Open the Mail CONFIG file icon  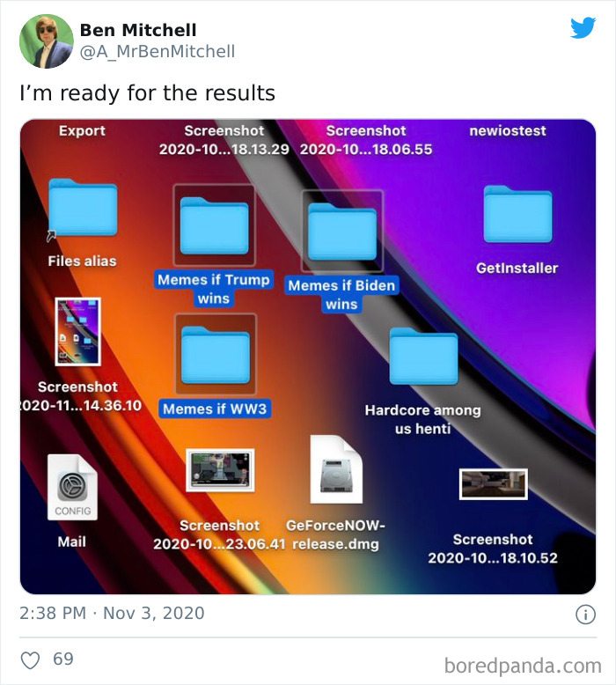72,487
